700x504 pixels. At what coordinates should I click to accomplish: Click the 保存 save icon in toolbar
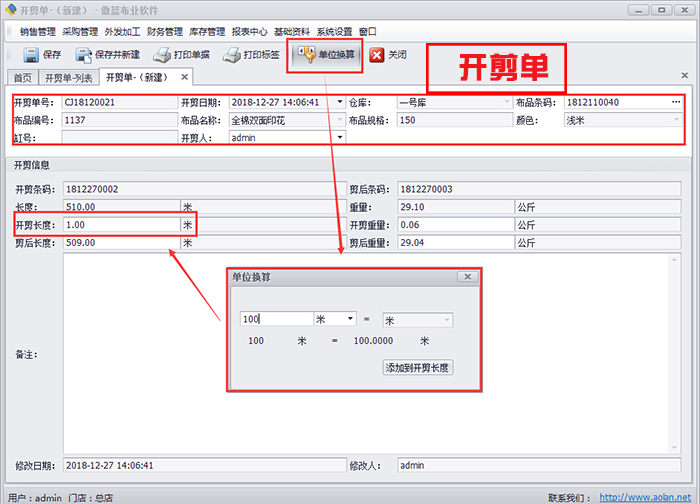tap(30, 55)
